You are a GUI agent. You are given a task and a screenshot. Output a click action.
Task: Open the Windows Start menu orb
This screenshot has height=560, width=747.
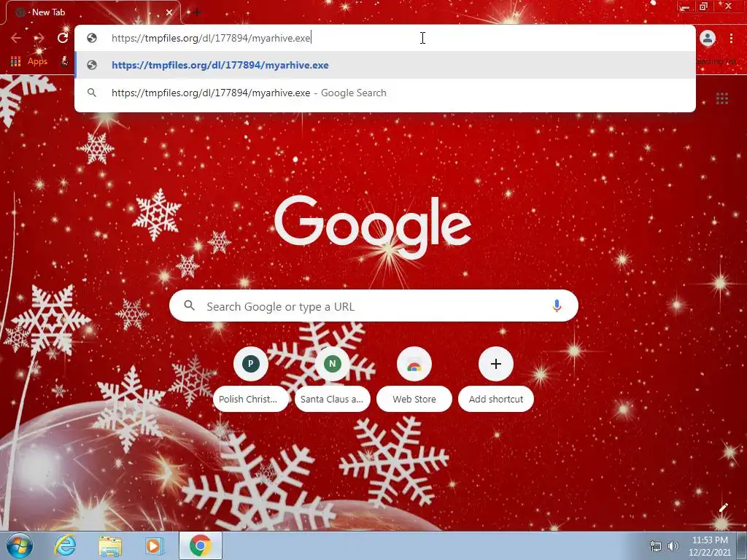tap(19, 545)
